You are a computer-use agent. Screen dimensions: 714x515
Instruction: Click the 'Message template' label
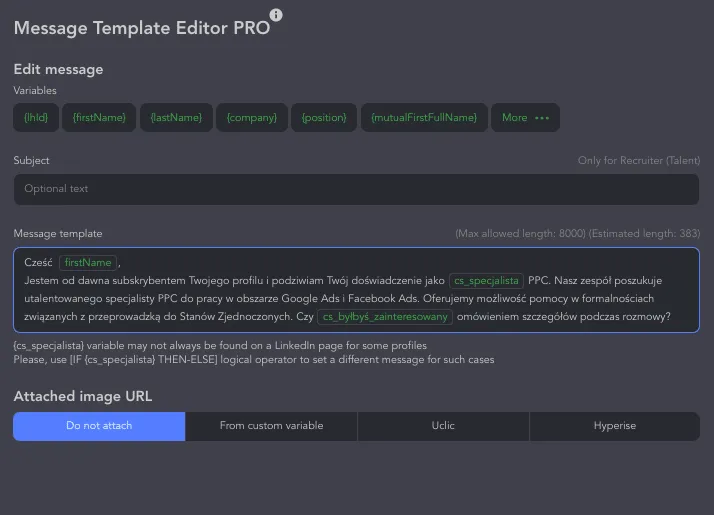(x=58, y=234)
